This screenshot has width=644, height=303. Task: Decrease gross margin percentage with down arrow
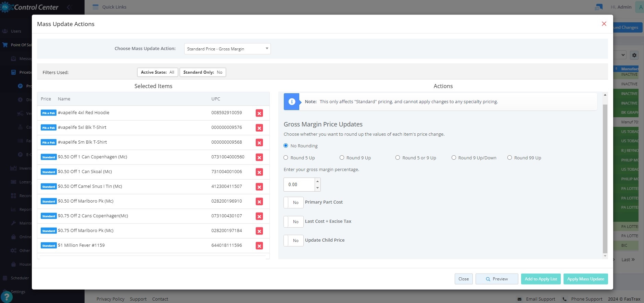coord(317,188)
